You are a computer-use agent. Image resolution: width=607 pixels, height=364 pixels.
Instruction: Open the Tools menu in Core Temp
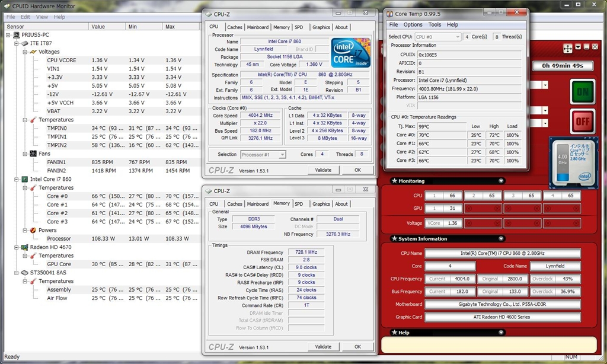435,25
